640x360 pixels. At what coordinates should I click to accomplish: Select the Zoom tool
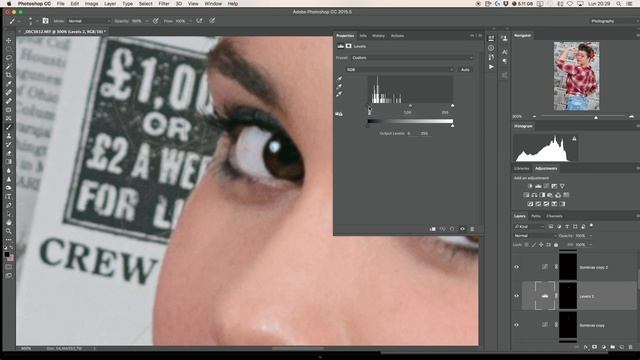(x=9, y=231)
